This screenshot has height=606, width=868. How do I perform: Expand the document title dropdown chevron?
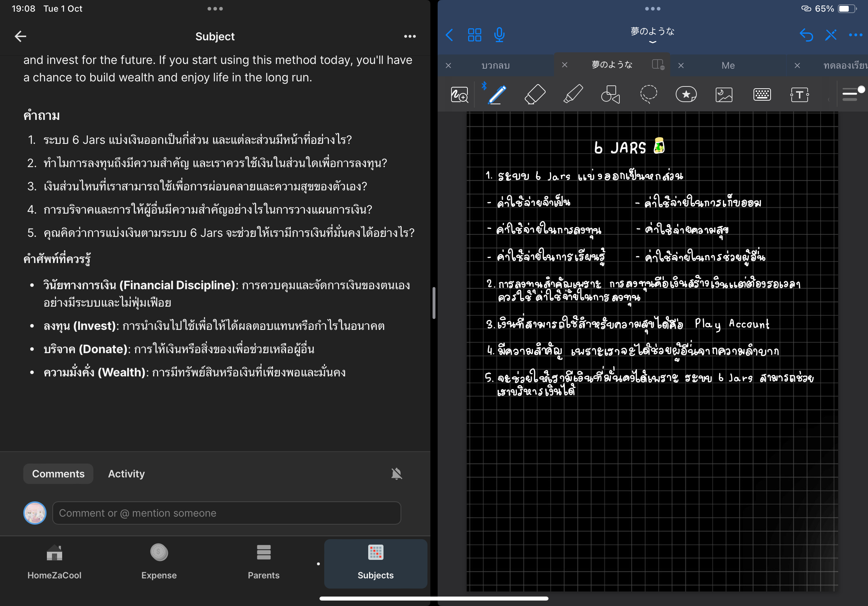652,42
